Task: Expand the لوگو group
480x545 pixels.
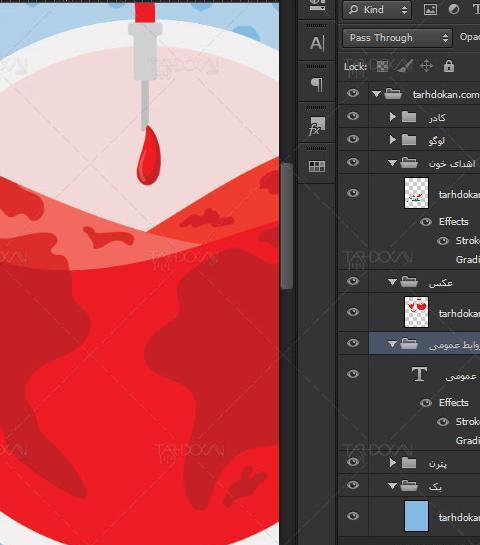Action: coord(392,140)
